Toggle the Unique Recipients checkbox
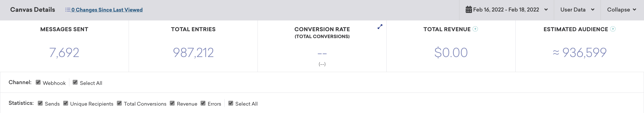Image resolution: width=644 pixels, height=113 pixels. [66, 103]
